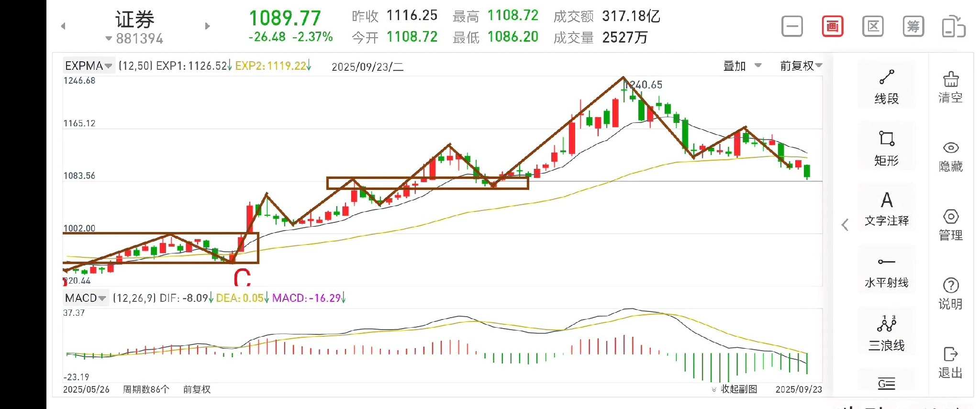Open the 叠加 overlay menu
Image resolution: width=980 pixels, height=409 pixels.
point(742,66)
